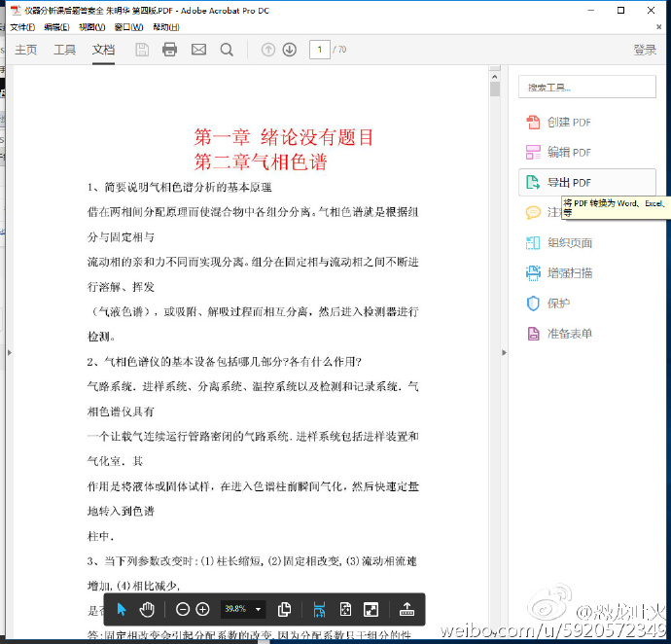This screenshot has width=671, height=644.
Task: Click the 登录 sign-in link
Action: [x=645, y=50]
